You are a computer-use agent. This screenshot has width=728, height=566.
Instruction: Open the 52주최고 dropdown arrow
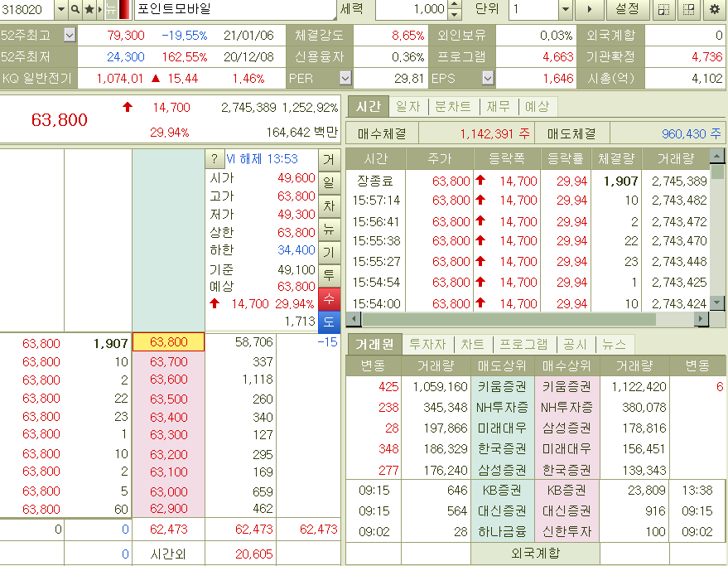coord(70,35)
